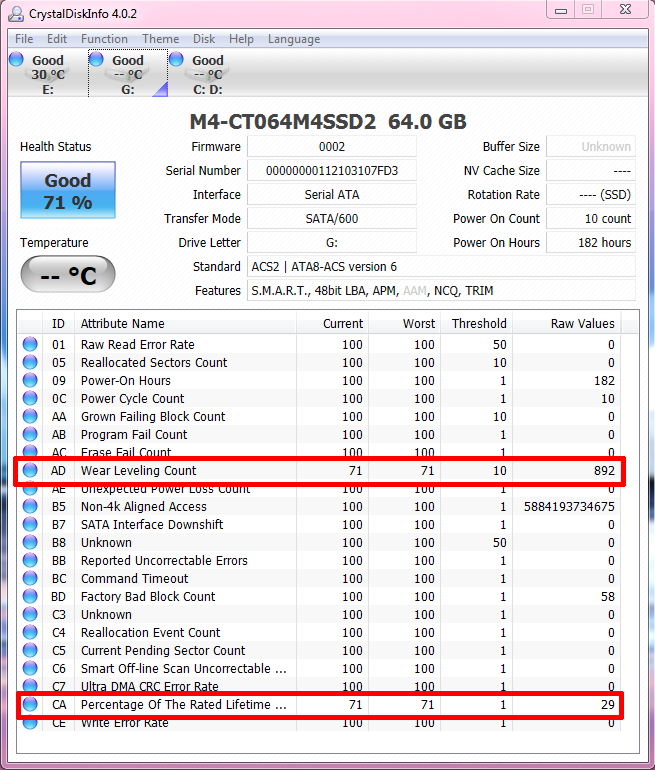Click raw value 5884193734675

point(569,506)
